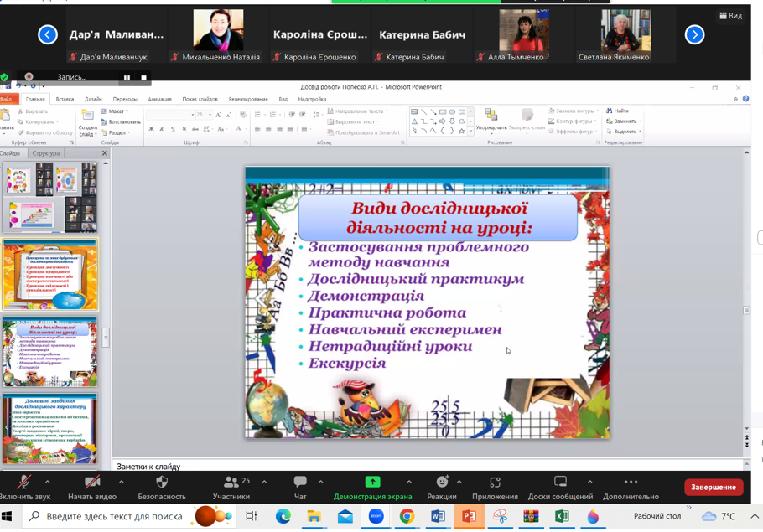Image resolution: width=763 pixels, height=532 pixels.
Task: Switch to the Вставка ribbon tab
Action: click(x=65, y=99)
